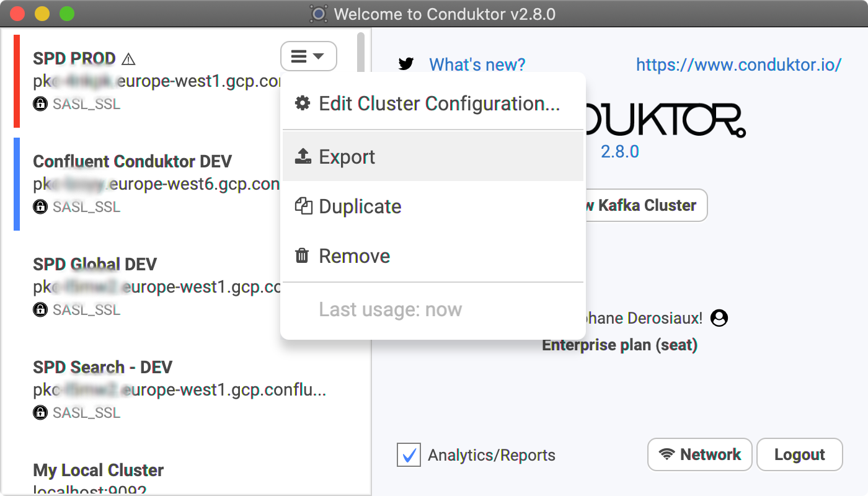This screenshot has height=496, width=868.
Task: Click the Conduktor icon in the title bar
Action: 318,14
